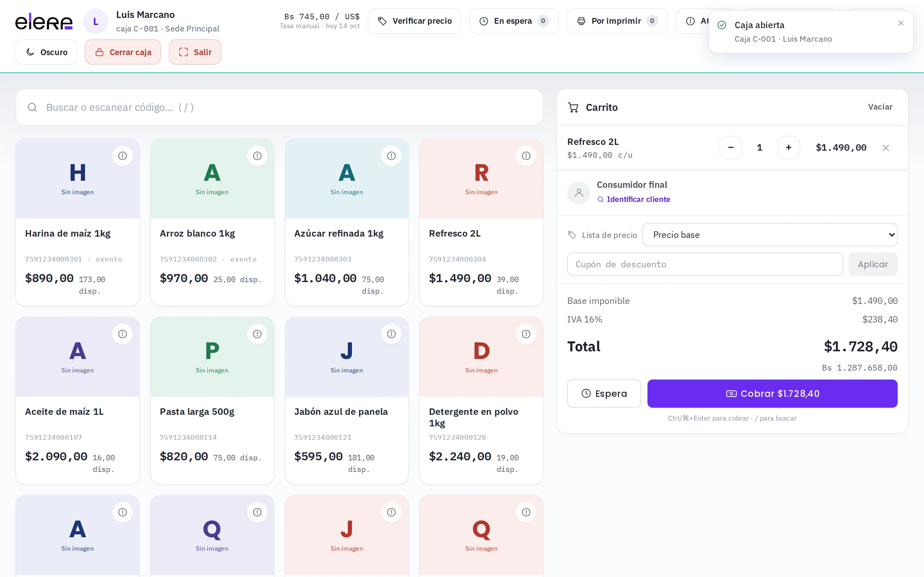
Task: Click Vaciar to empty the cart
Action: coord(880,107)
